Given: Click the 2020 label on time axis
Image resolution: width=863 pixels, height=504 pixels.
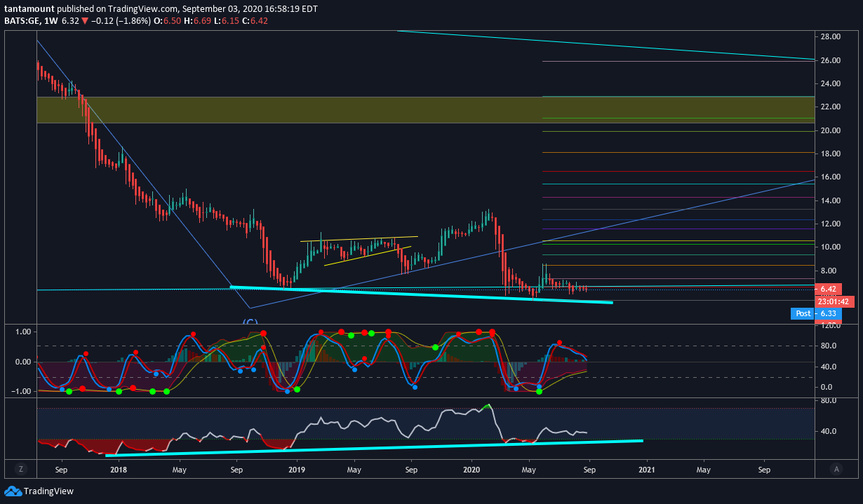Looking at the screenshot, I should (x=471, y=469).
